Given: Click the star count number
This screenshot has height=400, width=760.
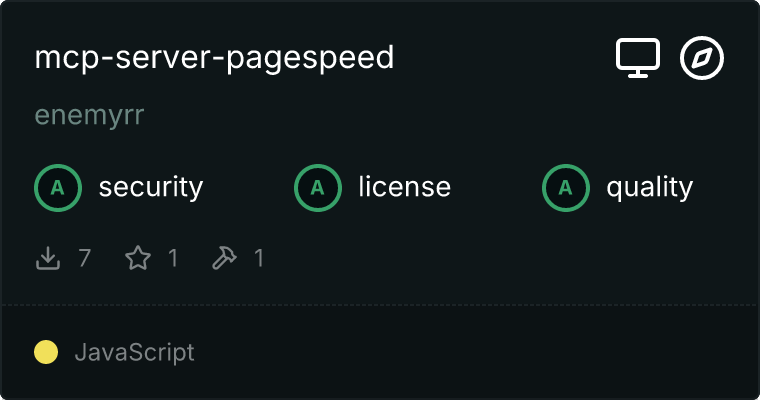Looking at the screenshot, I should (173, 258).
